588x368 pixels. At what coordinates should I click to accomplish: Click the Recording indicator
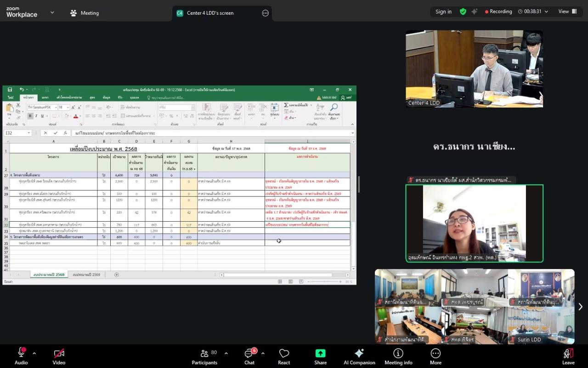point(498,11)
